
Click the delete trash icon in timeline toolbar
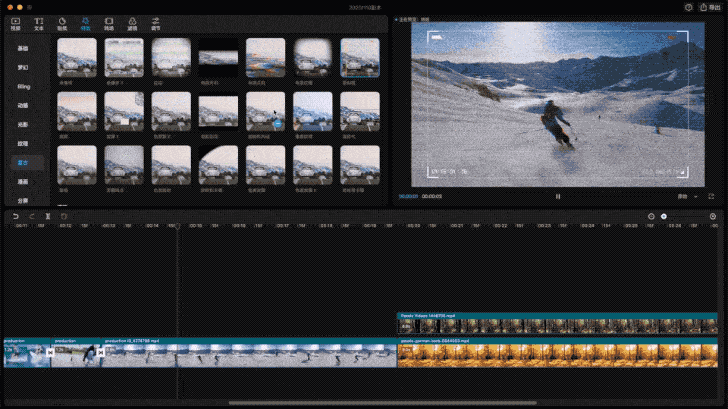(x=63, y=216)
